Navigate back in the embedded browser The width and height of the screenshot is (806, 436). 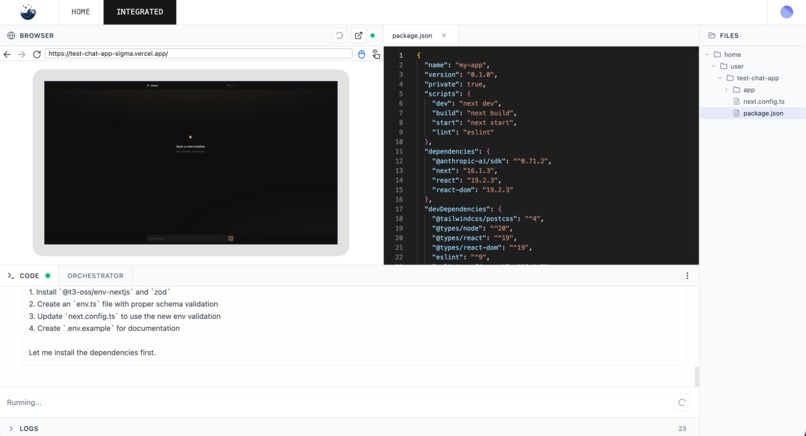point(7,54)
